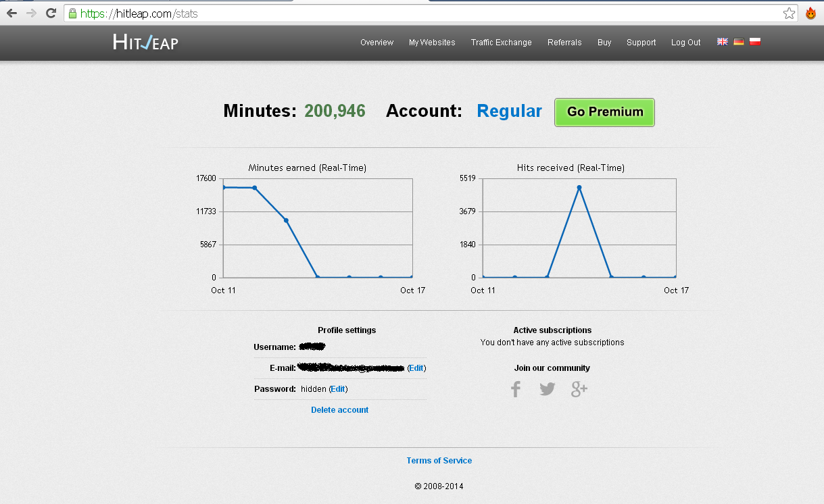Click the 'hidden' password value
The height and width of the screenshot is (504, 824).
[314, 389]
